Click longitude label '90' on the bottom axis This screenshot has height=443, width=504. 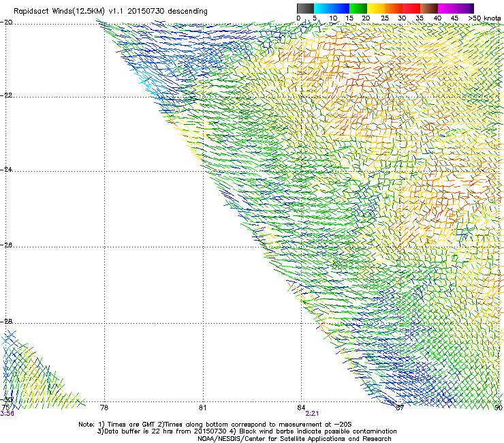(499, 408)
